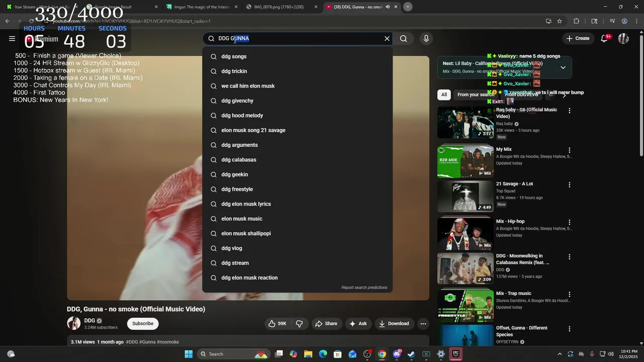Viewport: 644px width, 362px height.
Task: Mute the DDG tab audio icon
Action: [387, 7]
